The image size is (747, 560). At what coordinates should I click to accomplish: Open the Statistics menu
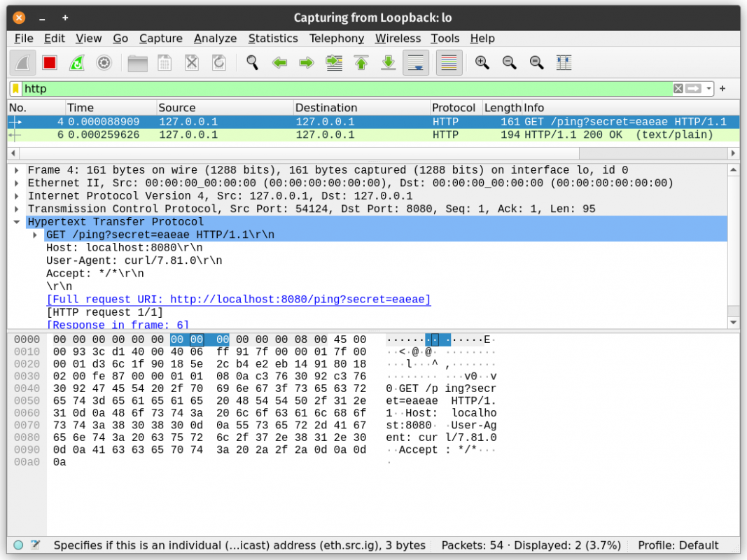(272, 38)
